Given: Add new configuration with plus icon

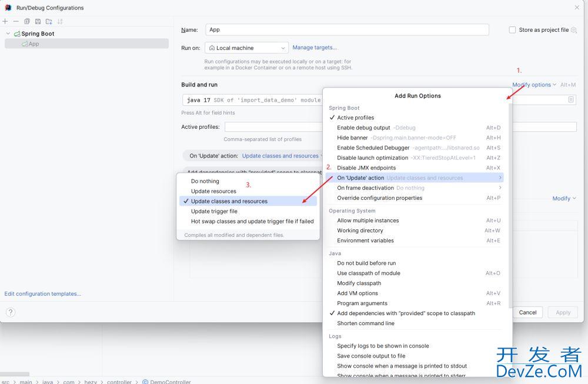Looking at the screenshot, I should tap(5, 21).
